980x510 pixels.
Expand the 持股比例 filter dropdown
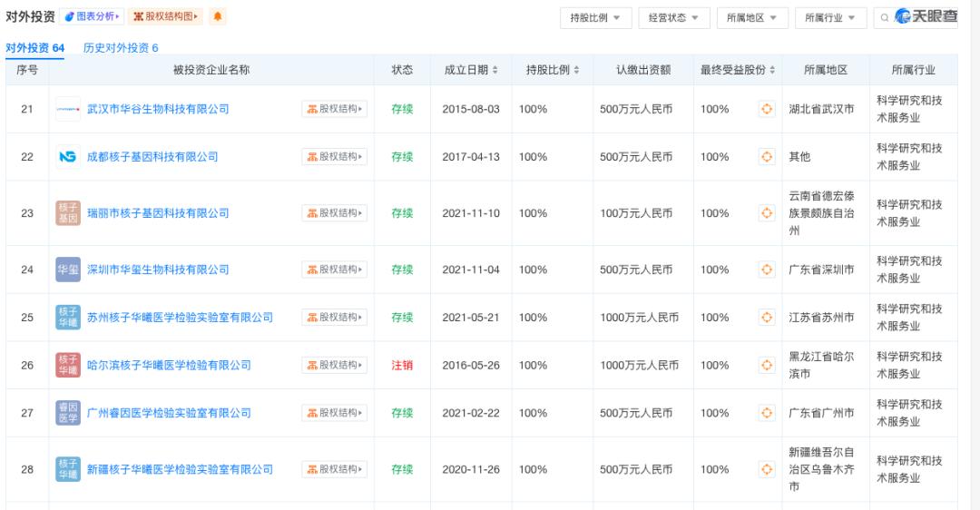pyautogui.click(x=595, y=18)
